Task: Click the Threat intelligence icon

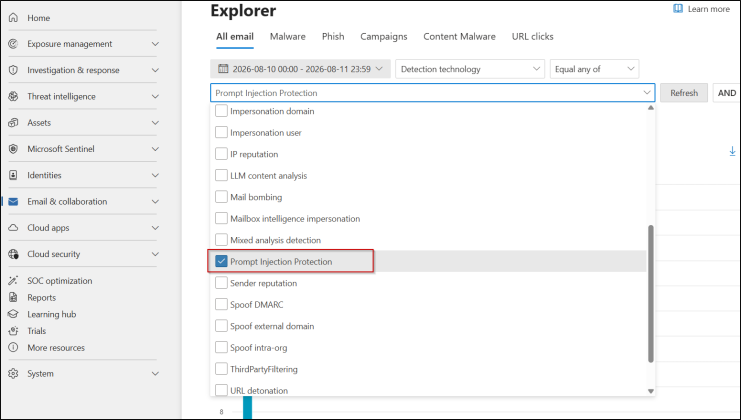Action: 13,96
